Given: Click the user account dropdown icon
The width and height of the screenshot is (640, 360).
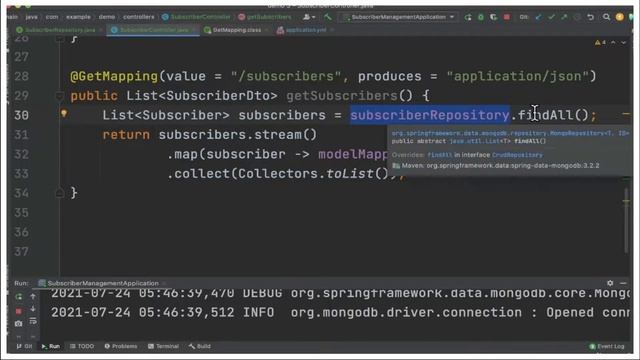Looking at the screenshot, I should coord(309,17).
